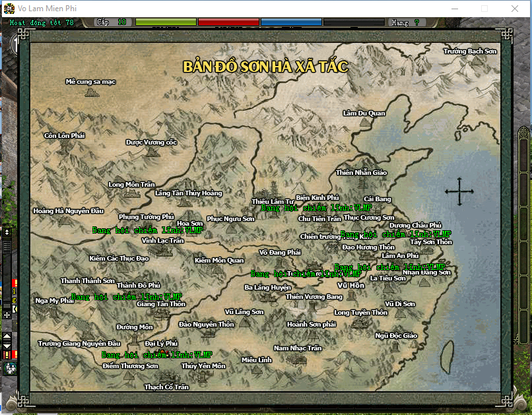The height and width of the screenshot is (415, 532).
Task: Select Thành Đô Phủ on the map
Action: (x=139, y=285)
